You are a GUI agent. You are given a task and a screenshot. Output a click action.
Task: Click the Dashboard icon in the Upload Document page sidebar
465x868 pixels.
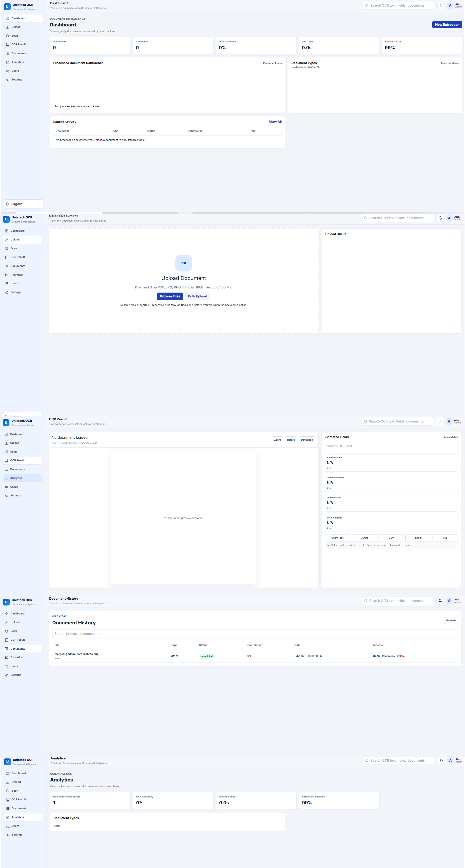pos(6,231)
